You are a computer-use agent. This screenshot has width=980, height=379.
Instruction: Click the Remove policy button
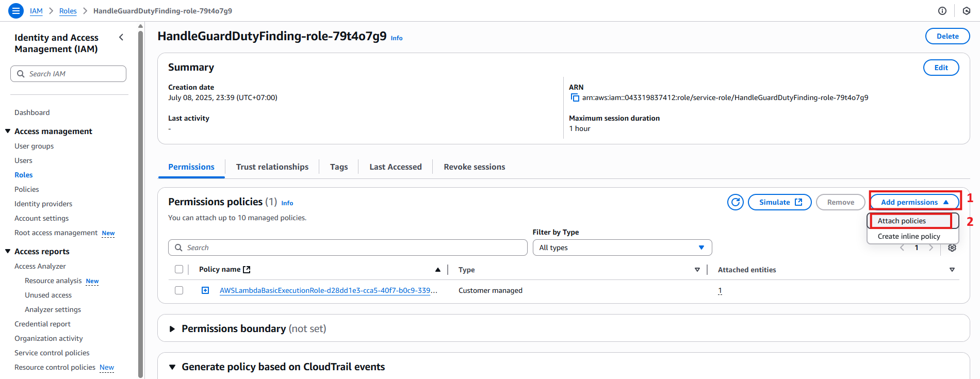(841, 202)
